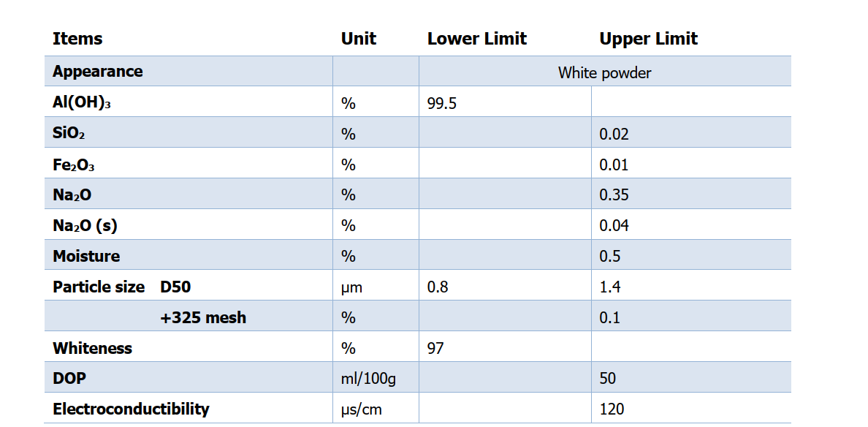Click the Al(OH)₃ row label

pos(81,103)
